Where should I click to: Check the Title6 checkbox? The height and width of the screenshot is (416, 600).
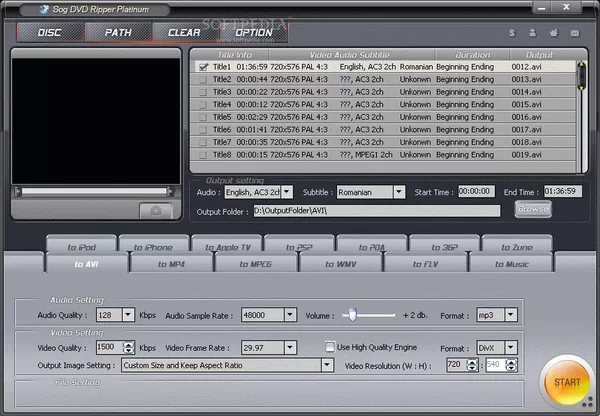(x=203, y=130)
